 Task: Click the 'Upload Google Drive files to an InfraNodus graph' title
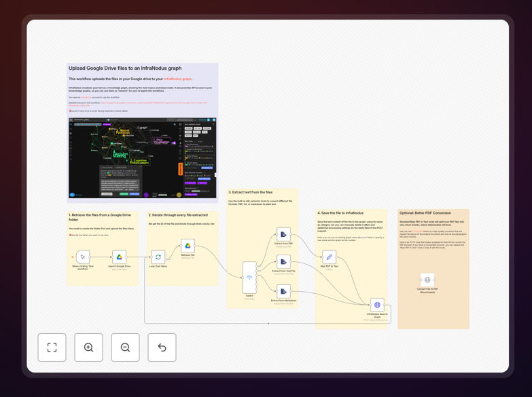[125, 68]
